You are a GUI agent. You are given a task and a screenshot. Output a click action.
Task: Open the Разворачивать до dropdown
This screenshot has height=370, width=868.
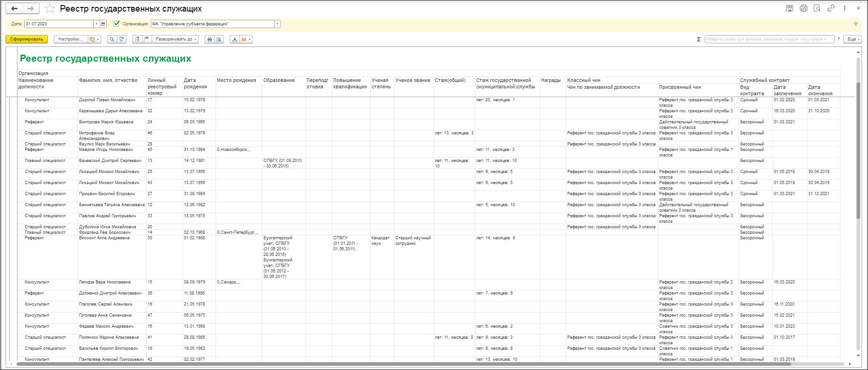click(x=175, y=40)
